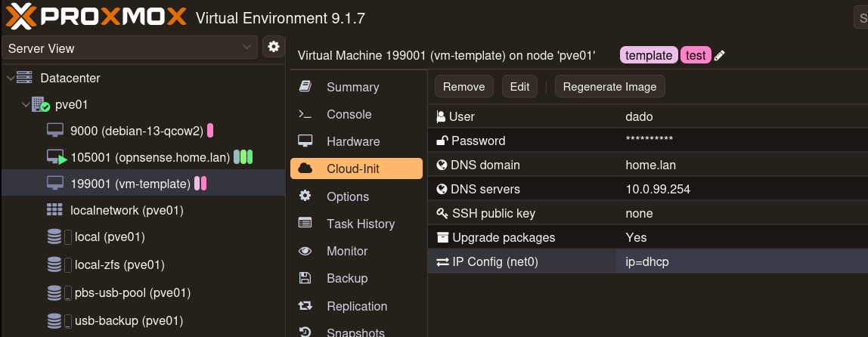Select the pve01 node icon
868x337 pixels.
click(40, 104)
